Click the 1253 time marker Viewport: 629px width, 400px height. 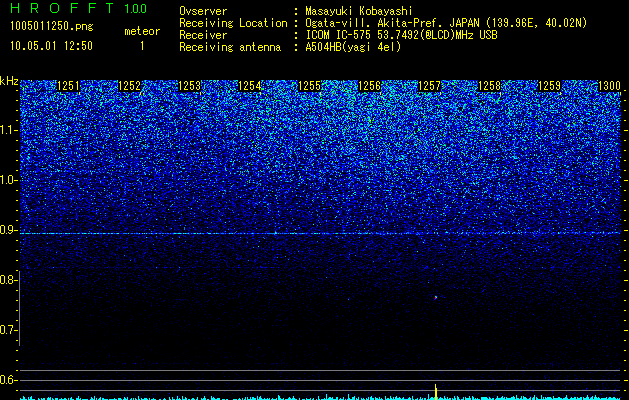pyautogui.click(x=189, y=86)
